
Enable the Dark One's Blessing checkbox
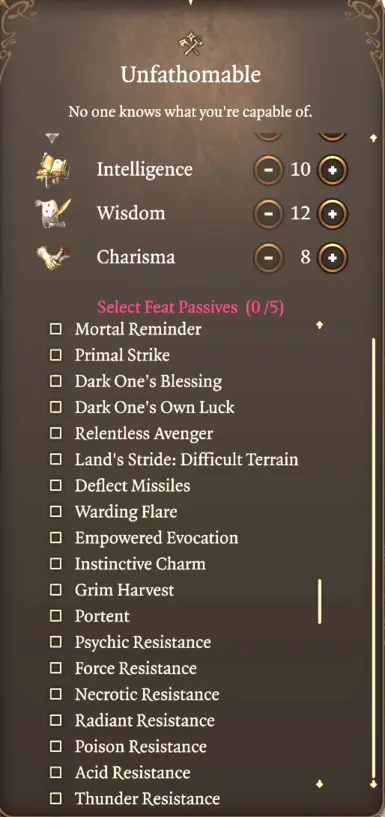[x=55, y=381]
